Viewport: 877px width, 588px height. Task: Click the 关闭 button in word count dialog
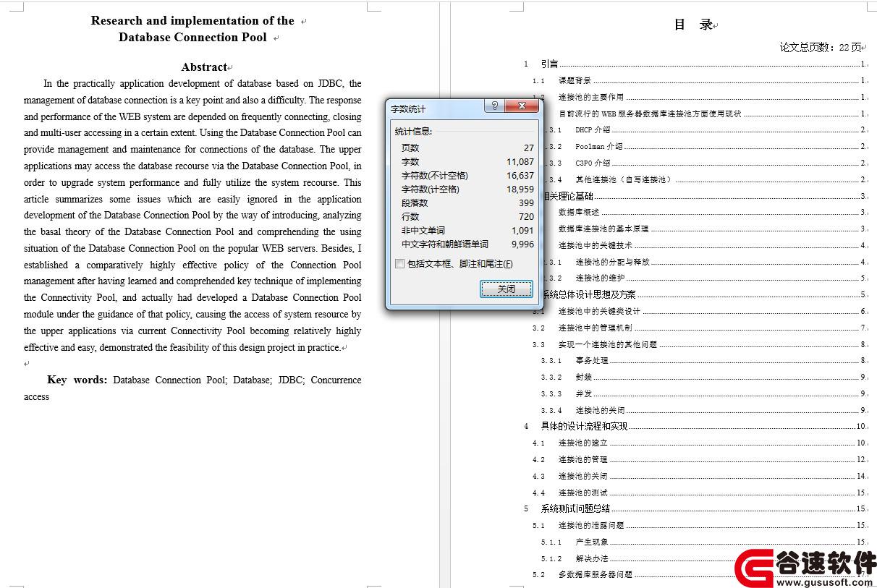[x=507, y=289]
